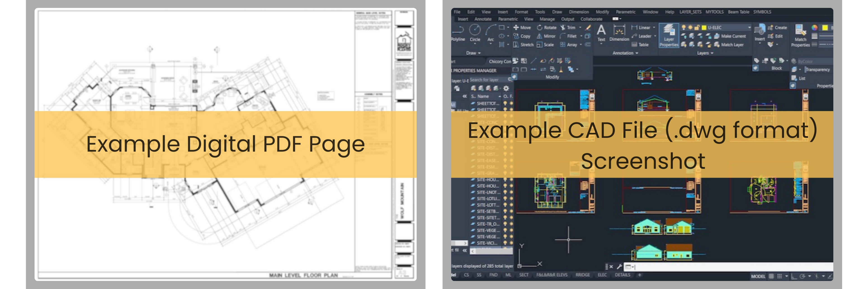Switch to the Annotate ribbon tab

click(x=483, y=19)
